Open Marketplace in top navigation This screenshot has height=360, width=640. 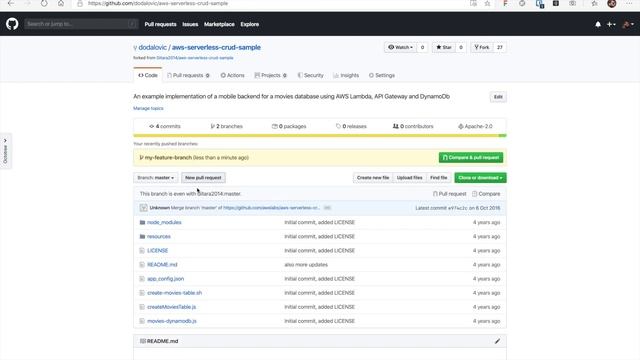point(219,24)
